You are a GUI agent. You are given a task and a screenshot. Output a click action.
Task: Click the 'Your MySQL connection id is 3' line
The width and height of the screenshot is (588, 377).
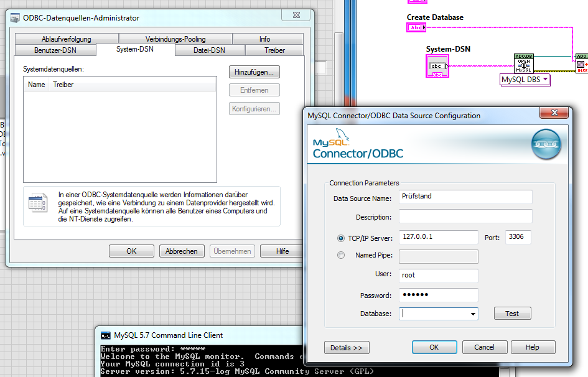click(x=172, y=365)
